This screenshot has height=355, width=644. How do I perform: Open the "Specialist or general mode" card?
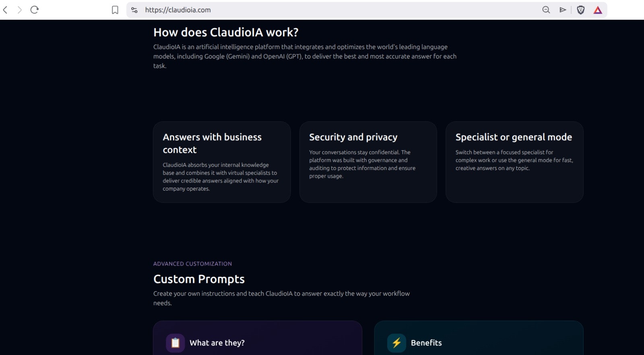[x=514, y=162]
